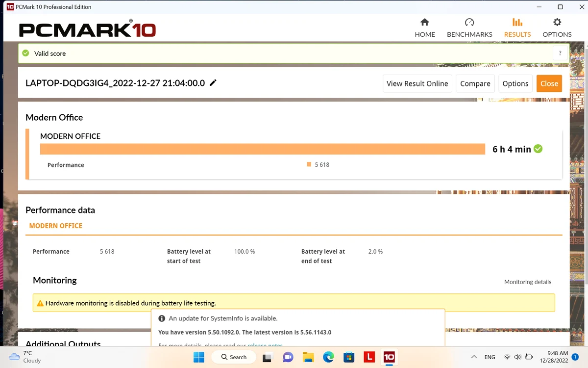Click the Compare button
588x368 pixels.
(475, 83)
